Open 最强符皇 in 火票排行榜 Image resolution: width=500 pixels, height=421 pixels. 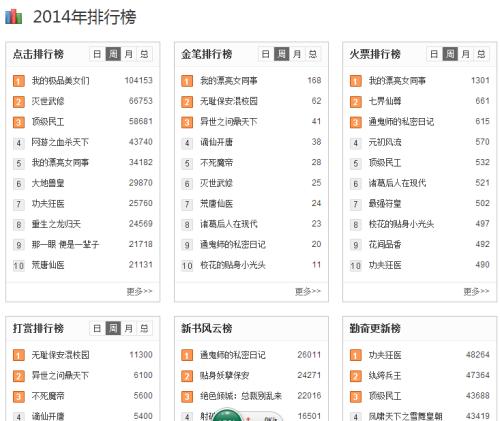[x=385, y=204]
